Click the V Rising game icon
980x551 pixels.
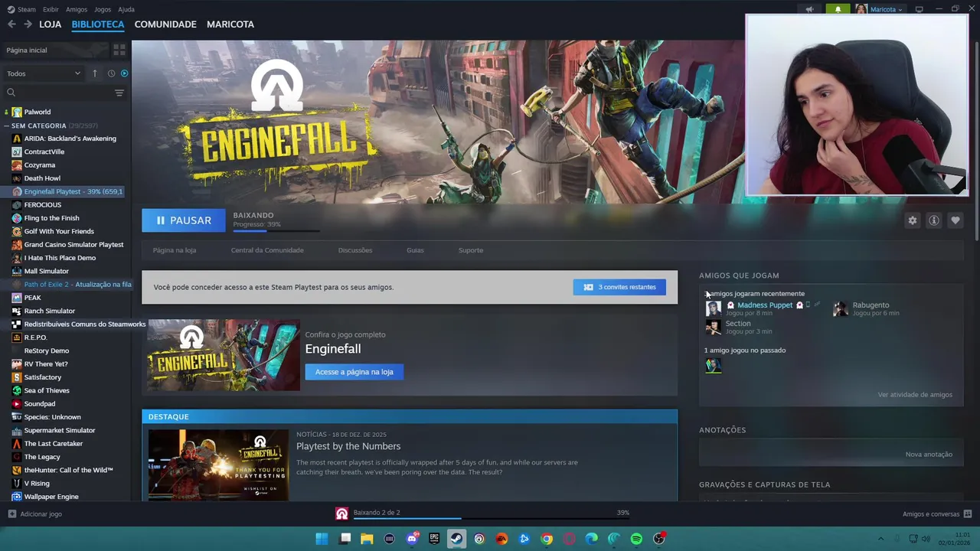[x=17, y=484]
